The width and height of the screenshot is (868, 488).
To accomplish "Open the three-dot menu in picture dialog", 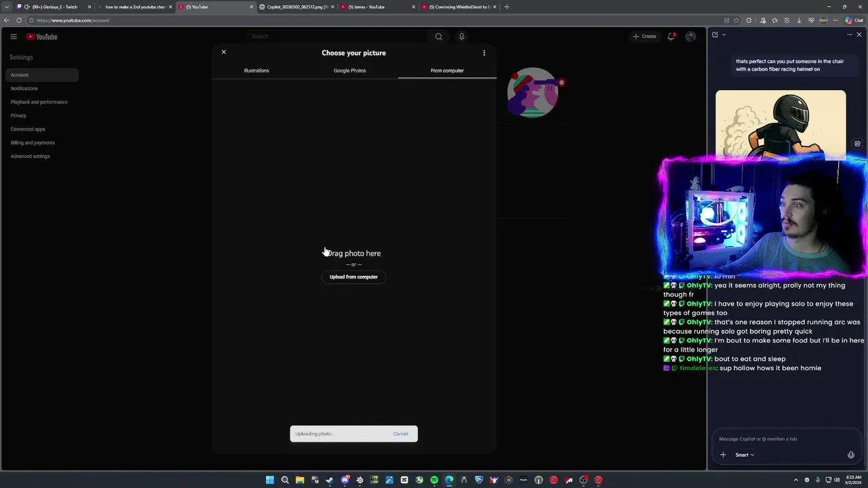I will click(484, 53).
